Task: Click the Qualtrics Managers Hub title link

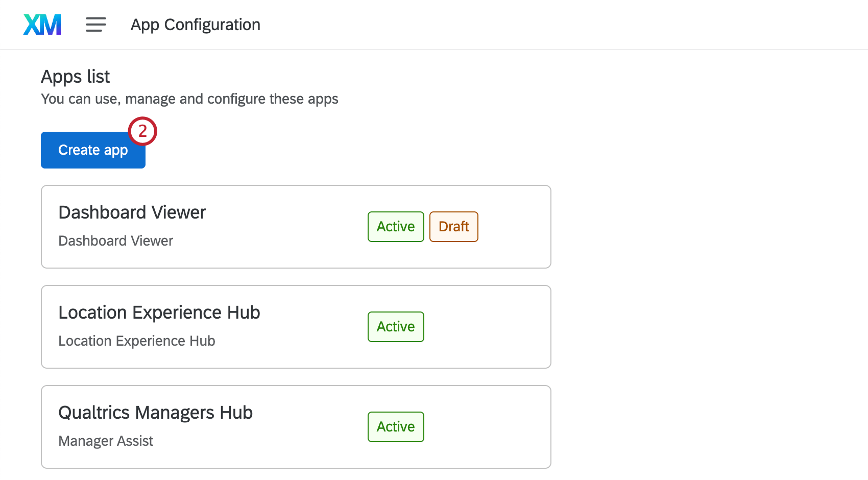Action: point(156,413)
